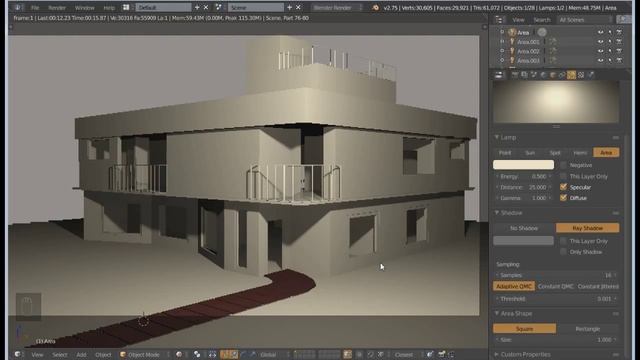Add a new scene with plus button

tap(289, 7)
